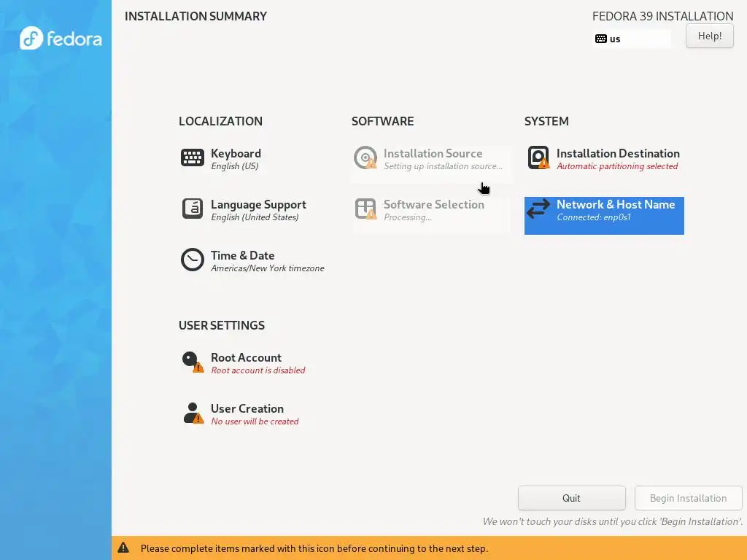The image size is (747, 560).
Task: Click 'Root account is disabled' text
Action: click(x=258, y=370)
